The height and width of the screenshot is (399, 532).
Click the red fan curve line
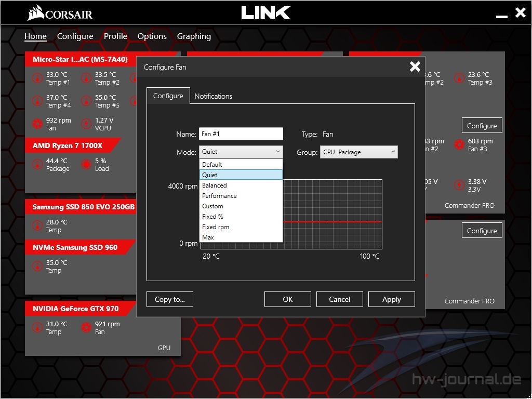[332, 221]
